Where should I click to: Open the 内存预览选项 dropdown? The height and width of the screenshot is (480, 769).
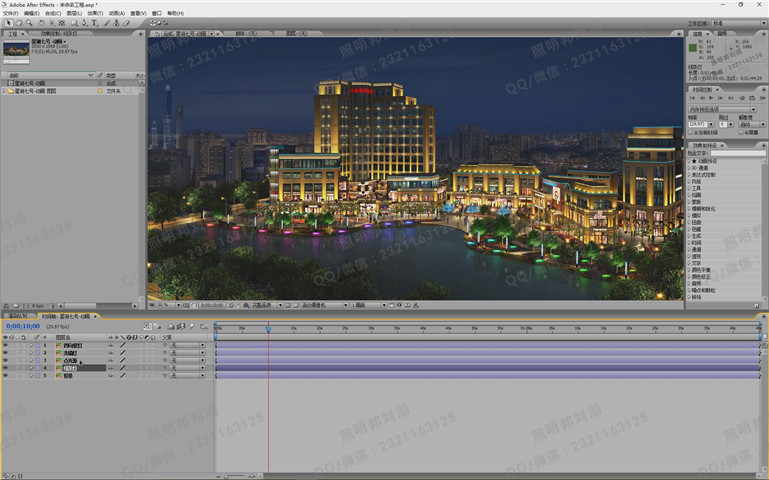[x=722, y=109]
